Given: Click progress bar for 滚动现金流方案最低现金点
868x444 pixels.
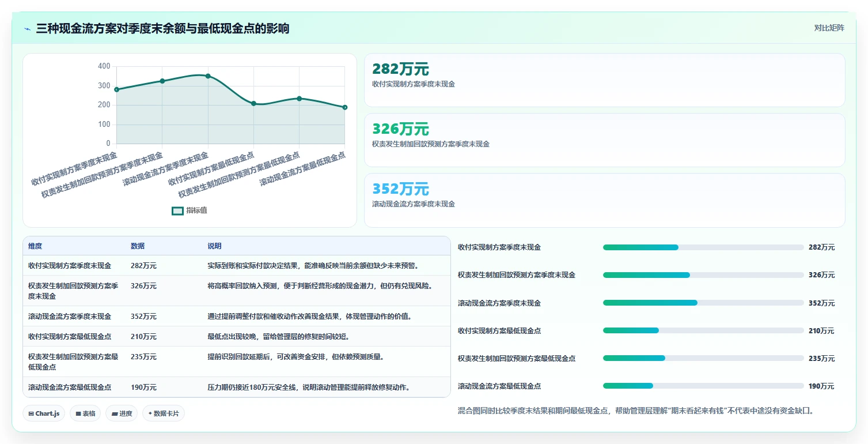Looking at the screenshot, I should point(703,386).
